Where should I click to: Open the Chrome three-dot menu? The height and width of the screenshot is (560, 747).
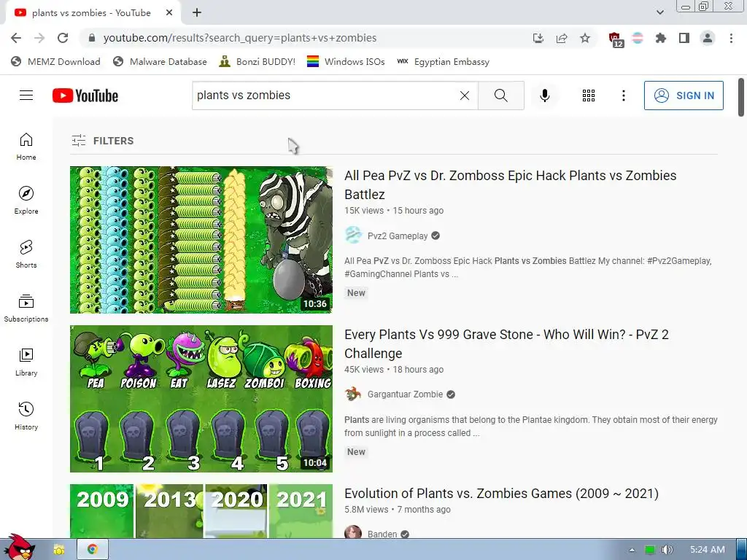(x=731, y=38)
